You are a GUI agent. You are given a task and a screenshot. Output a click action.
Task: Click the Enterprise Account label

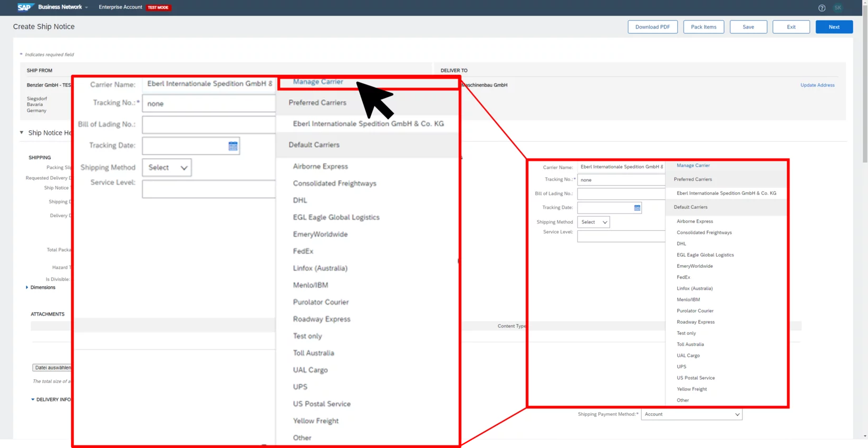120,7
